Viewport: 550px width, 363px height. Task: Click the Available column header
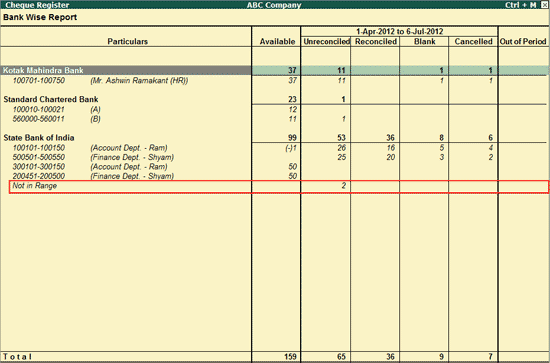pyautogui.click(x=277, y=41)
